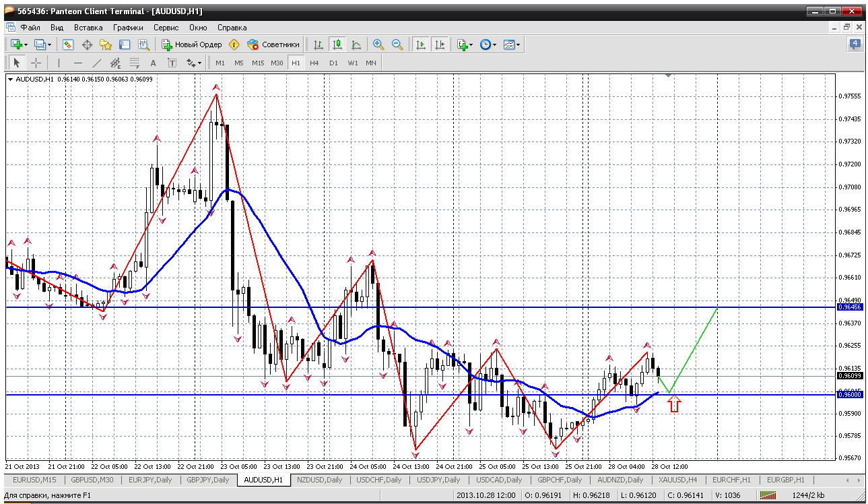The image size is (868, 504).
Task: Open the Графики menu
Action: pos(129,28)
